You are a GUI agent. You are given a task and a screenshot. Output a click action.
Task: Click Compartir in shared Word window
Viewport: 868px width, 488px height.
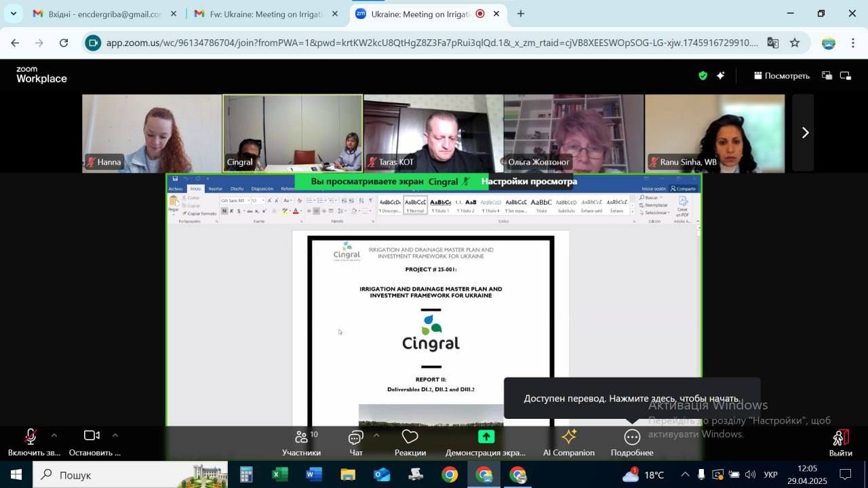[684, 188]
